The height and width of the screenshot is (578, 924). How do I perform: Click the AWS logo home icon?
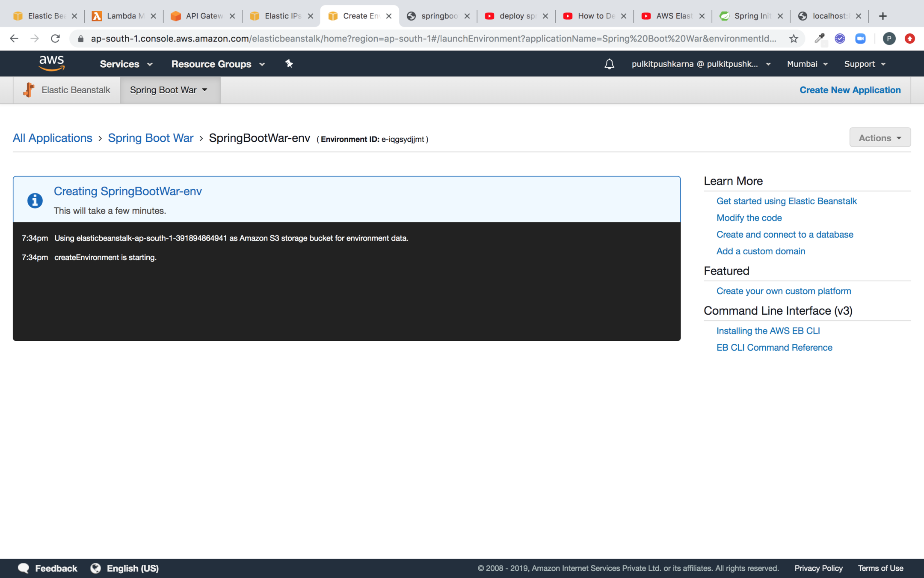[x=52, y=63]
